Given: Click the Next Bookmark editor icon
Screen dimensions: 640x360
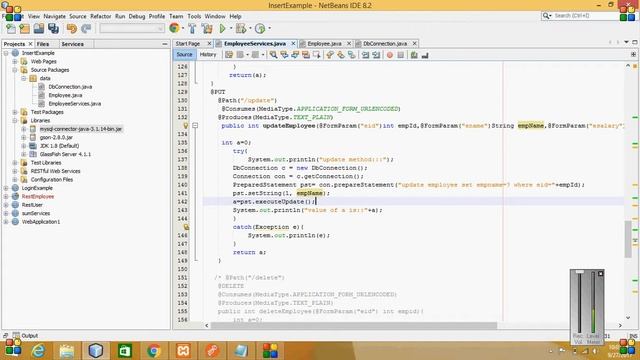Looking at the screenshot, I should [340, 55].
